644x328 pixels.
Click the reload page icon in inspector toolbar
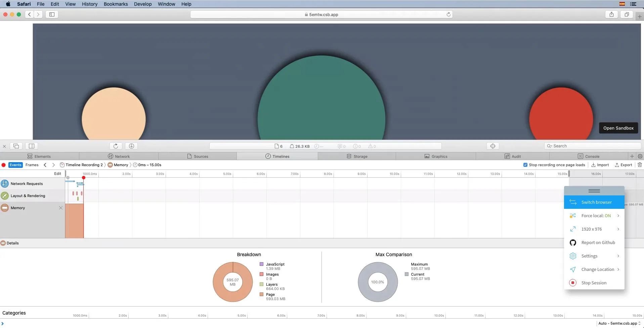116,146
